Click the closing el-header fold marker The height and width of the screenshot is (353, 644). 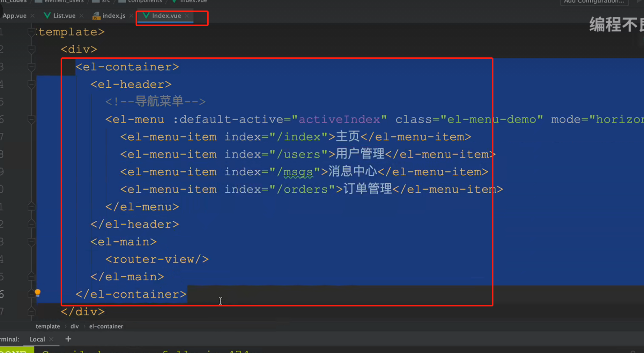[x=31, y=224]
